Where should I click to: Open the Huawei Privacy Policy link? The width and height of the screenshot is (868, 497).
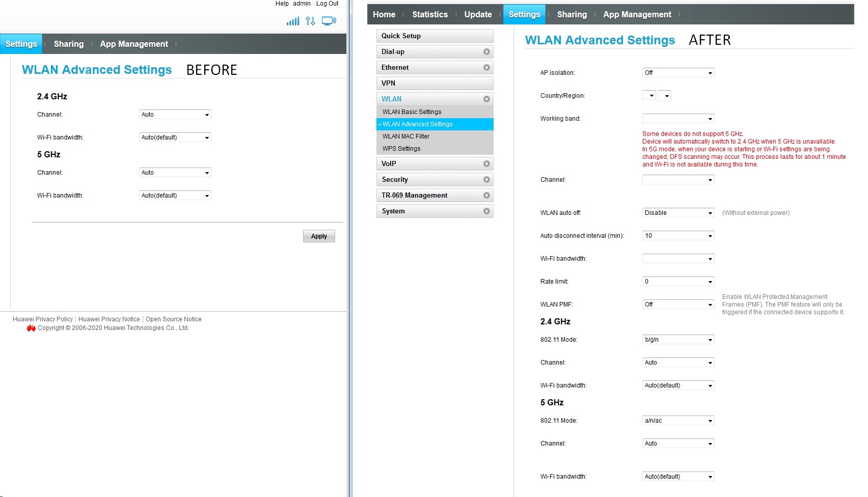43,319
